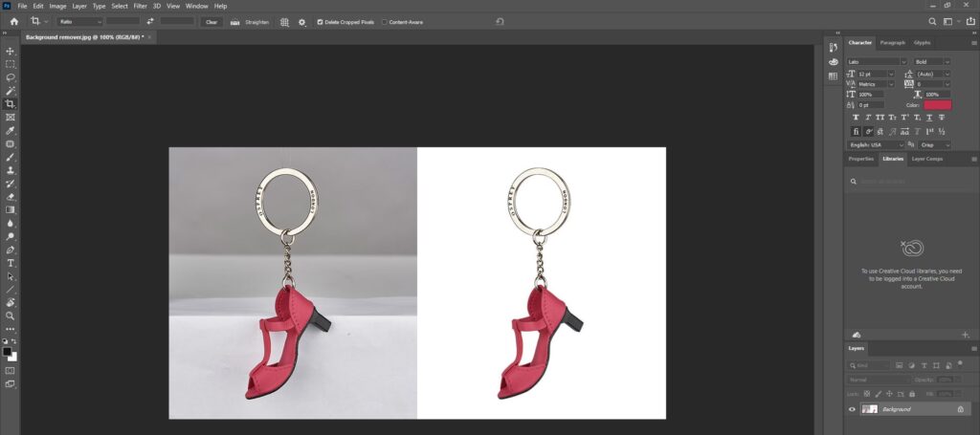Click the Clear button in options bar
The width and height of the screenshot is (980, 435).
(212, 21)
